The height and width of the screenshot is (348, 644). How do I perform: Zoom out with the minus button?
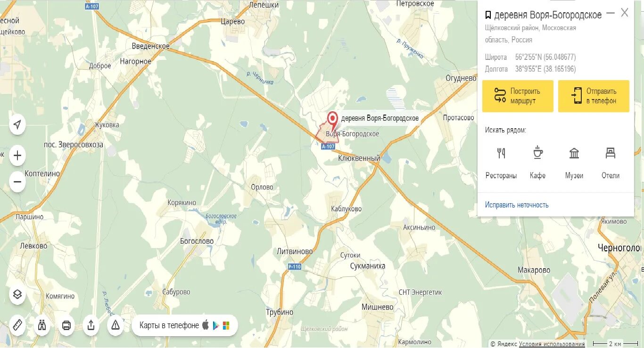17,182
